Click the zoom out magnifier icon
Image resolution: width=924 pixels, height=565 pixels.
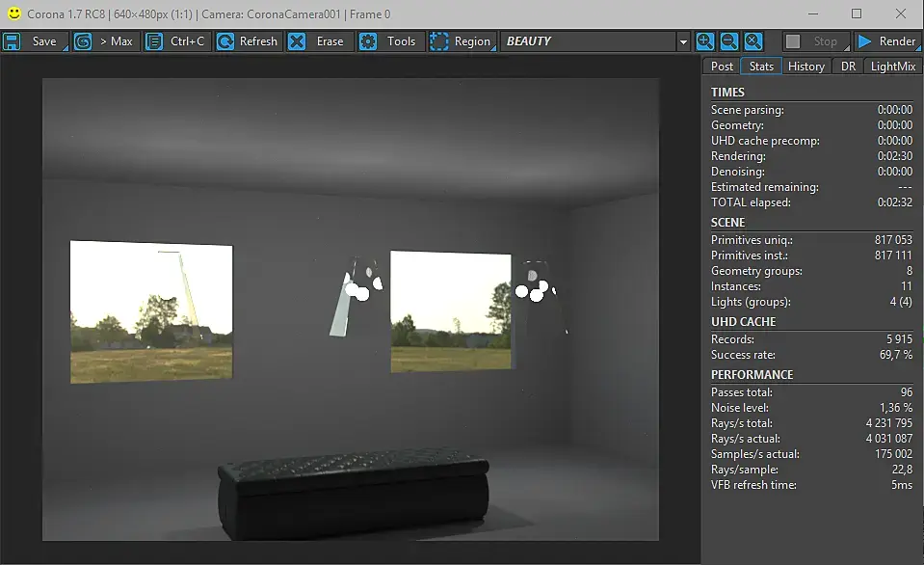click(x=729, y=41)
